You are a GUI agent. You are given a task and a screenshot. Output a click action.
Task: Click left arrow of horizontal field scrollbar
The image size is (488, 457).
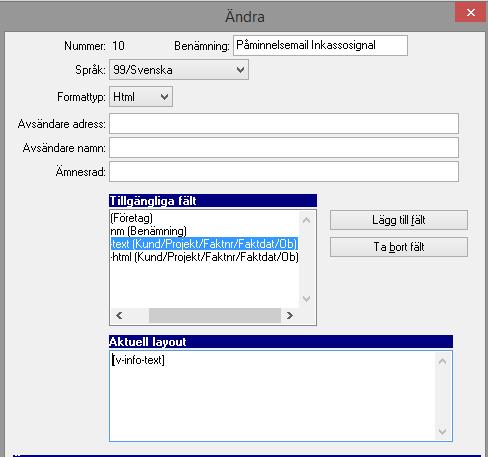119,315
